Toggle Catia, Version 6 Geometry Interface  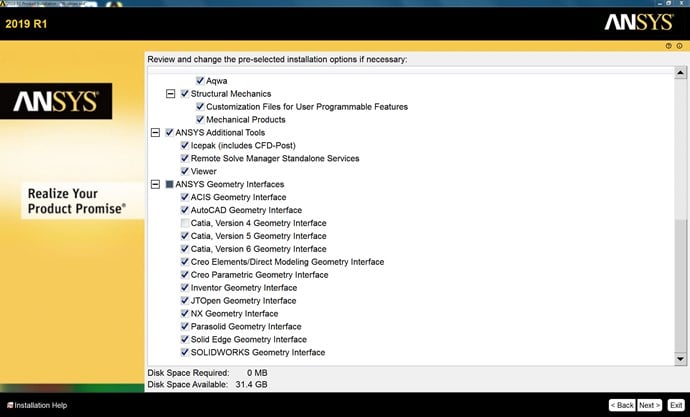coord(185,249)
